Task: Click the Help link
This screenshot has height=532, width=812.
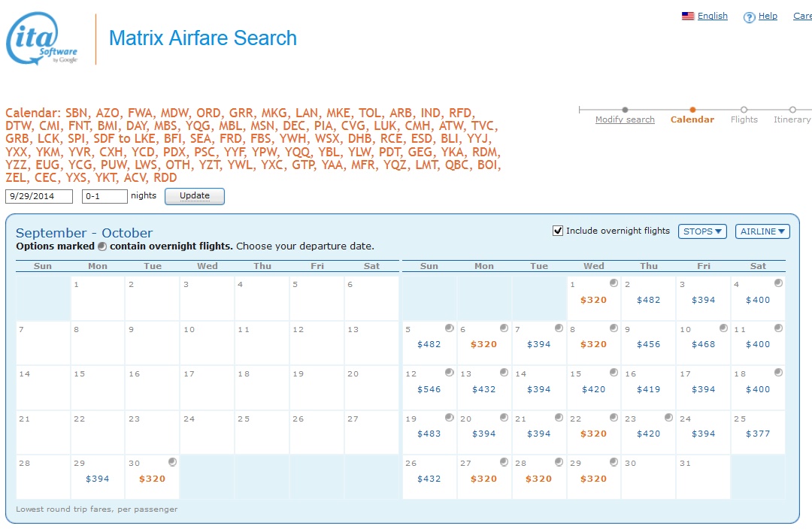Action: 768,16
